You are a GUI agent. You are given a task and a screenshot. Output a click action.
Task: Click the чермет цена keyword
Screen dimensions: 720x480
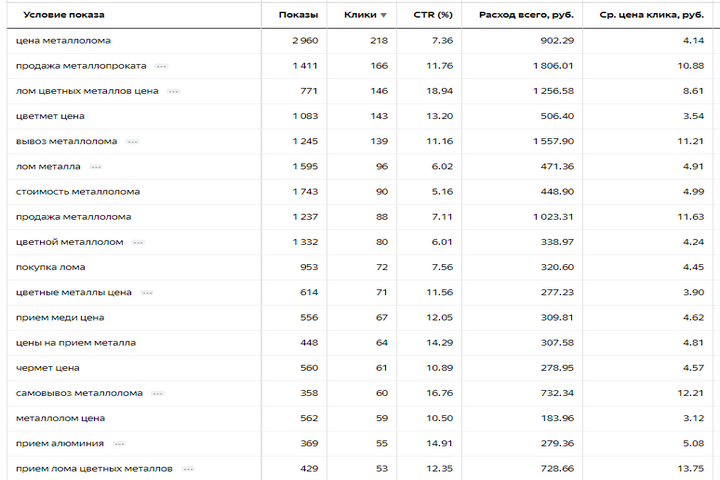coord(48,368)
